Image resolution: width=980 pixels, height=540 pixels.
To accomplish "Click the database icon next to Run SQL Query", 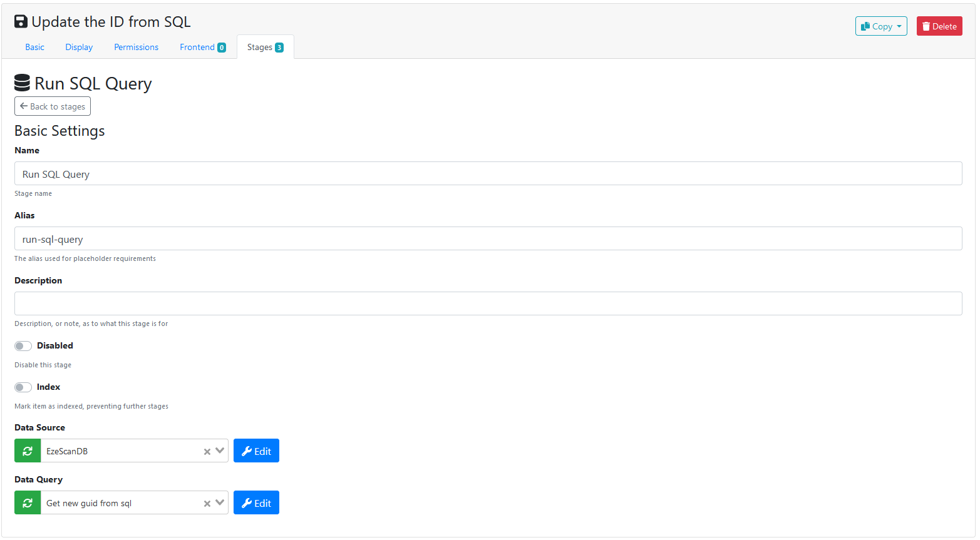I will (x=22, y=83).
